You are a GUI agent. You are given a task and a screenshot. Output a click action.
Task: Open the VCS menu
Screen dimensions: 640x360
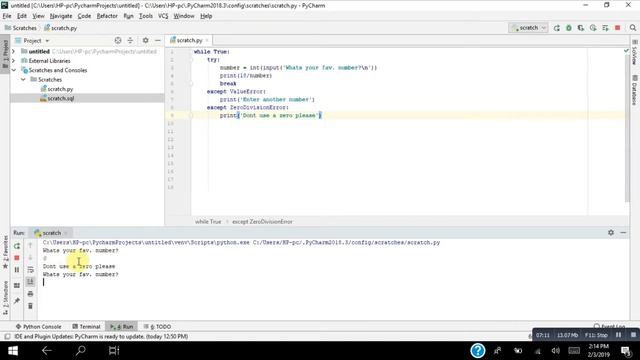pyautogui.click(x=163, y=16)
